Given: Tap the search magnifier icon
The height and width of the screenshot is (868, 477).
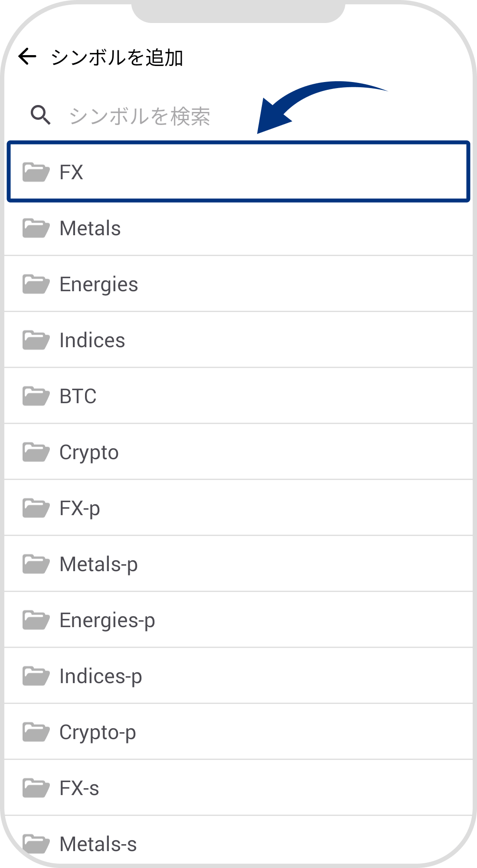Looking at the screenshot, I should 40,115.
